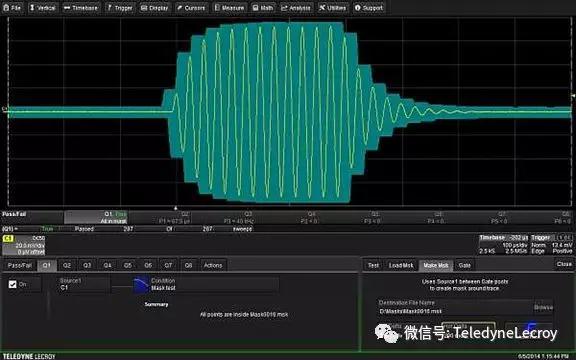Toggle the Q1 On checkbox
The height and width of the screenshot is (360, 576).
12,284
